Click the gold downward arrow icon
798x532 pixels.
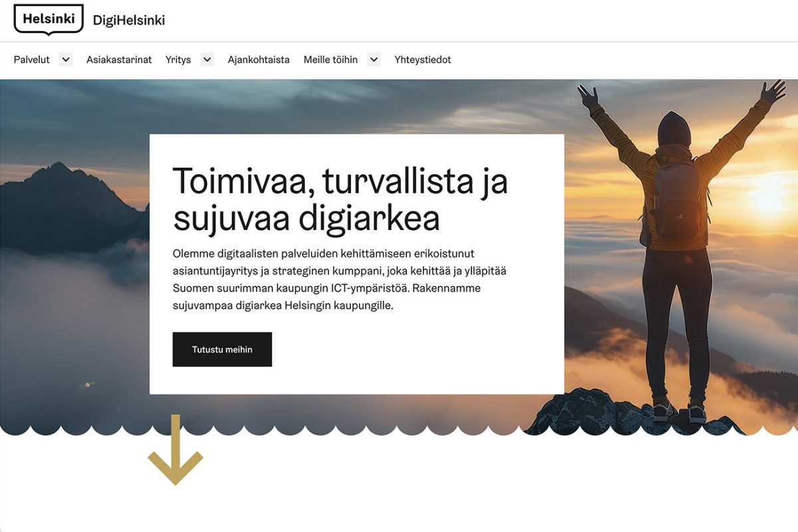coord(176,450)
